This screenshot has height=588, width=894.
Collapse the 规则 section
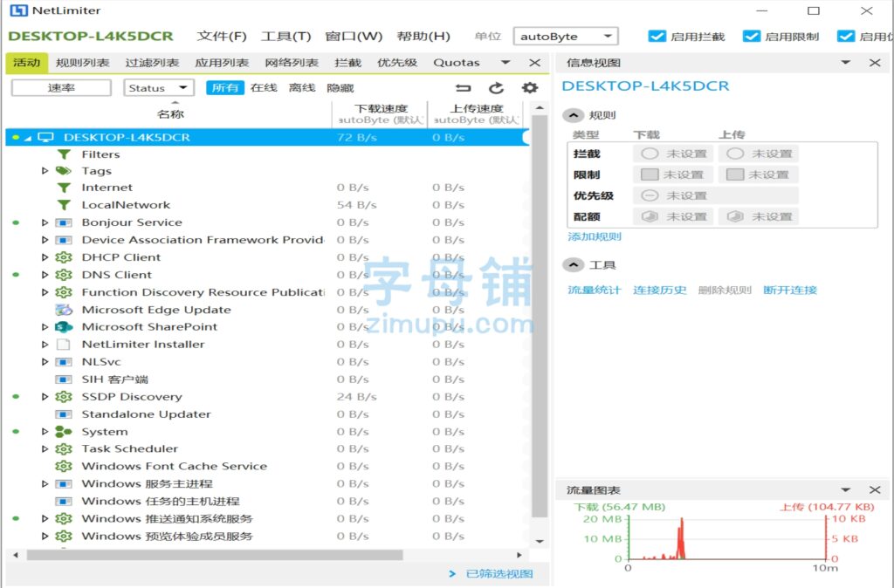click(574, 115)
